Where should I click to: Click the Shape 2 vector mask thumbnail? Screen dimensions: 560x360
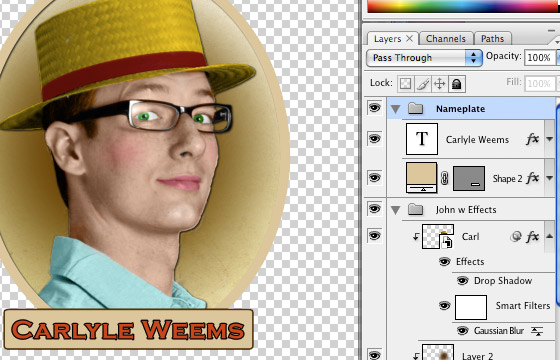tap(469, 178)
